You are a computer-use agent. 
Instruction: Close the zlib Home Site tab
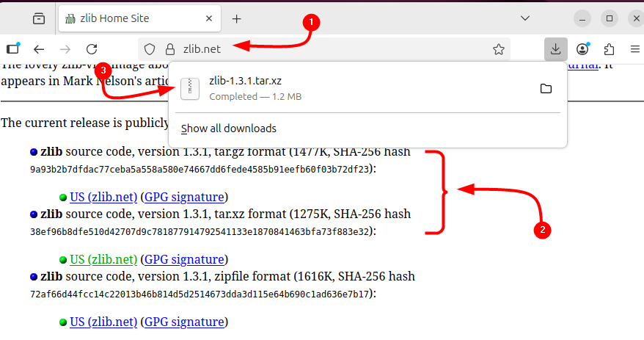[211, 18]
